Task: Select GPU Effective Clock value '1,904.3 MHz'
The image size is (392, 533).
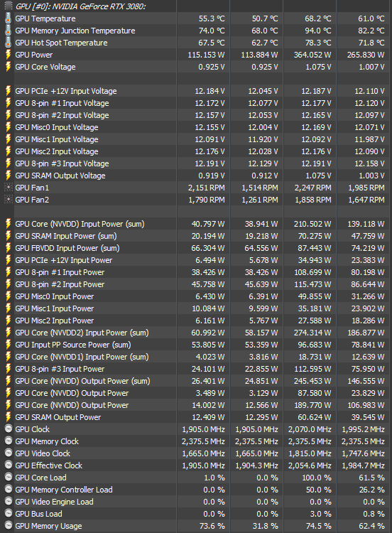Action: coord(256,465)
